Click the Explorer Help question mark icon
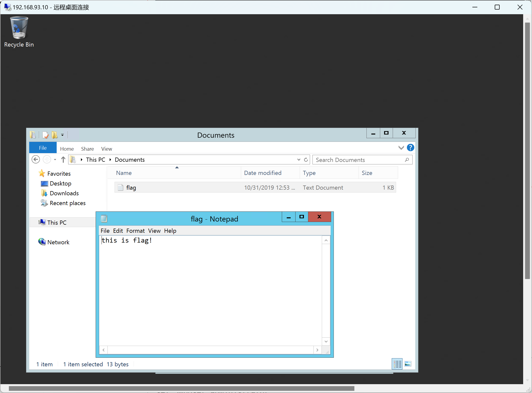532x393 pixels. point(410,148)
